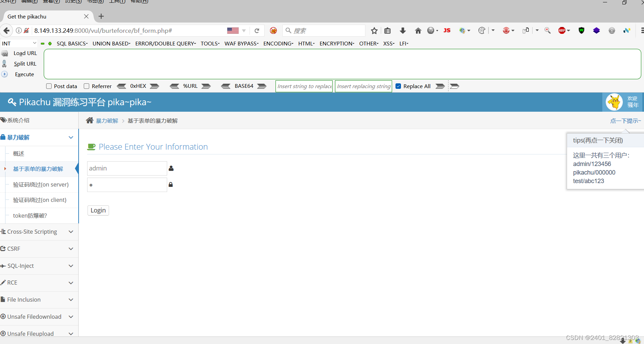The image size is (644, 344).
Task: Open the INT type dropdown
Action: tap(19, 43)
